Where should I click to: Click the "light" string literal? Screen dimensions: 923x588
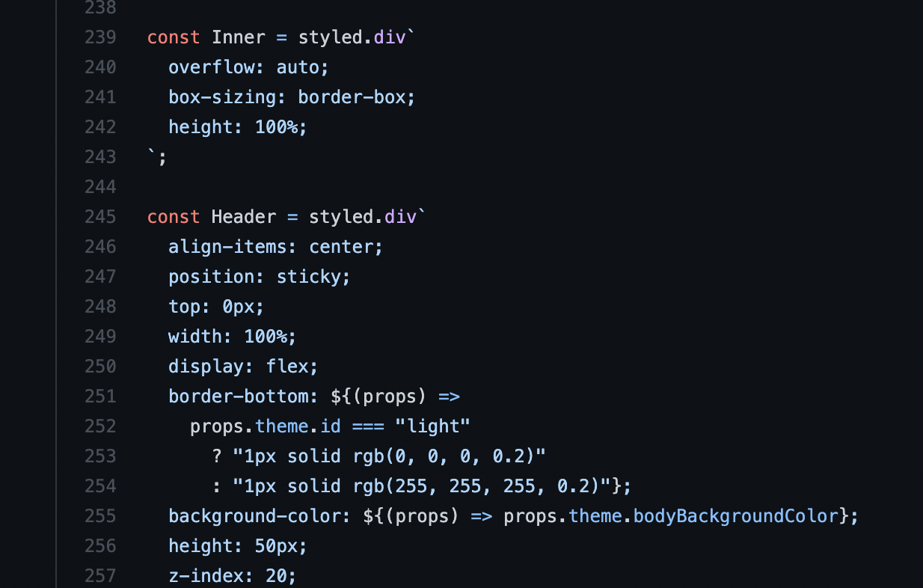432,426
